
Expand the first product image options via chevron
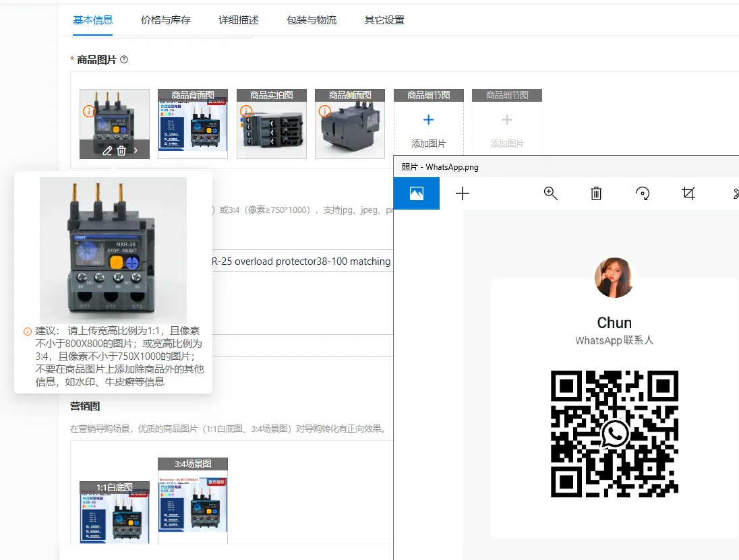pyautogui.click(x=134, y=151)
